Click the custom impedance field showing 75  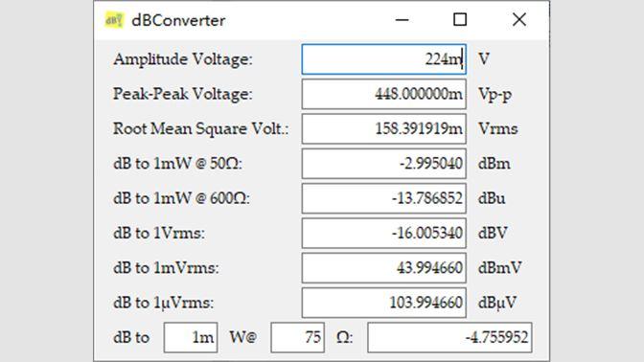click(297, 337)
